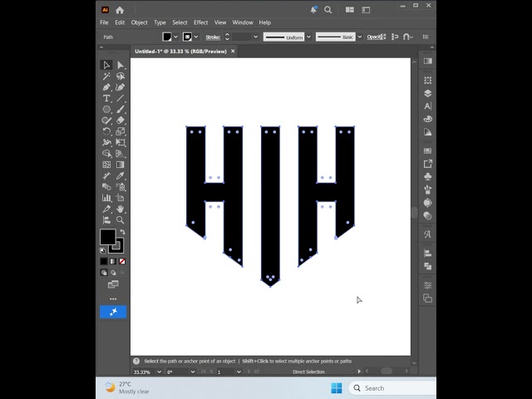The height and width of the screenshot is (399, 532).
Task: Pick the Lasso tool
Action: pyautogui.click(x=120, y=76)
